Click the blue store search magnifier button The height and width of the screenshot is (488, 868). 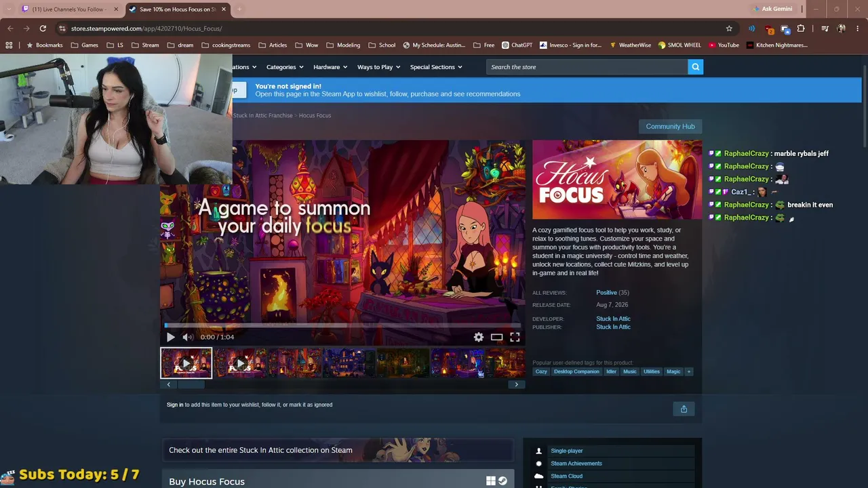click(695, 66)
